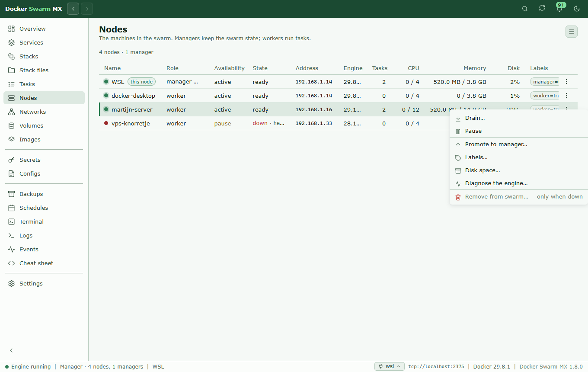Sort by the Name column header
588x372 pixels.
click(x=112, y=68)
